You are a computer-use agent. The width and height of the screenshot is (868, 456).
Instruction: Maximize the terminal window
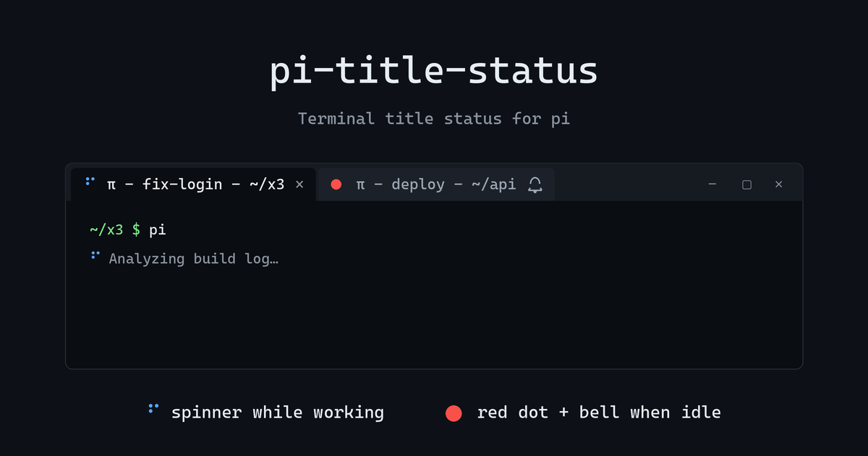(x=746, y=185)
